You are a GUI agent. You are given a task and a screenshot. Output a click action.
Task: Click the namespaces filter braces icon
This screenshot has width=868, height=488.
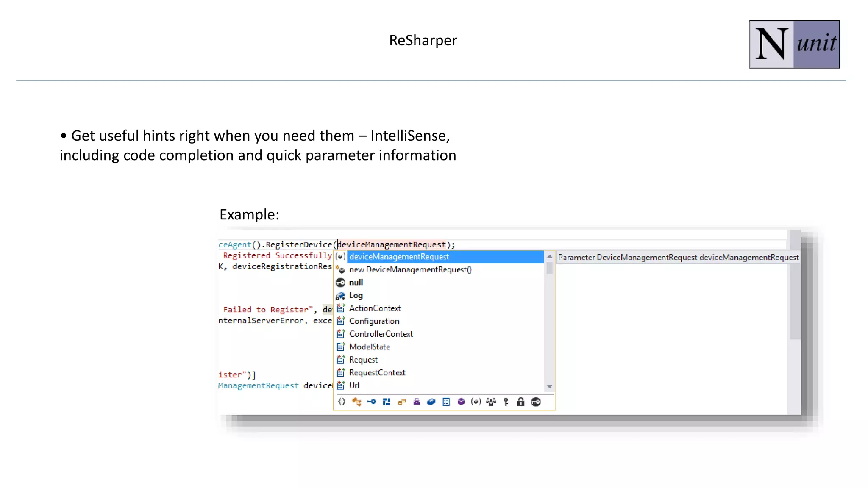342,402
